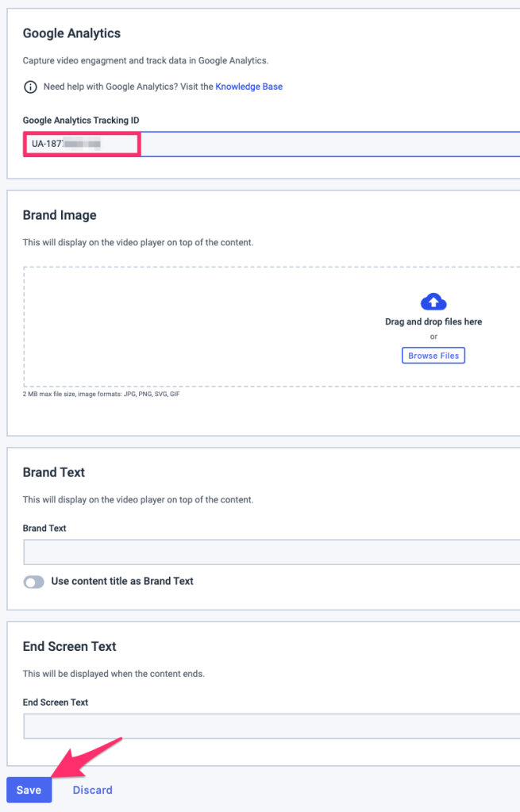Click the Brand Text section heading
The image size is (520, 812).
point(54,472)
